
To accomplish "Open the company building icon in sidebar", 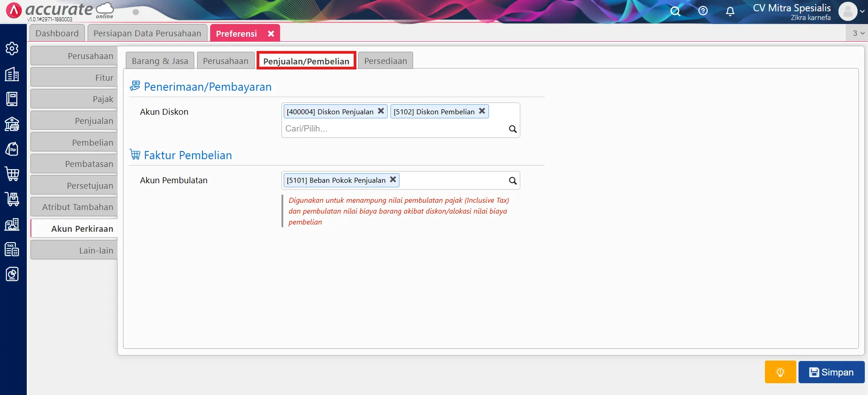I will [12, 74].
